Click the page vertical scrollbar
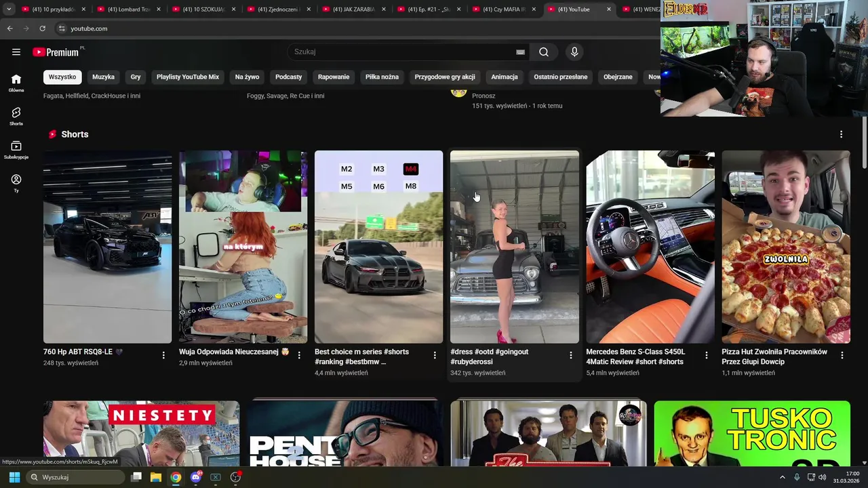The width and height of the screenshot is (868, 488). (864, 142)
